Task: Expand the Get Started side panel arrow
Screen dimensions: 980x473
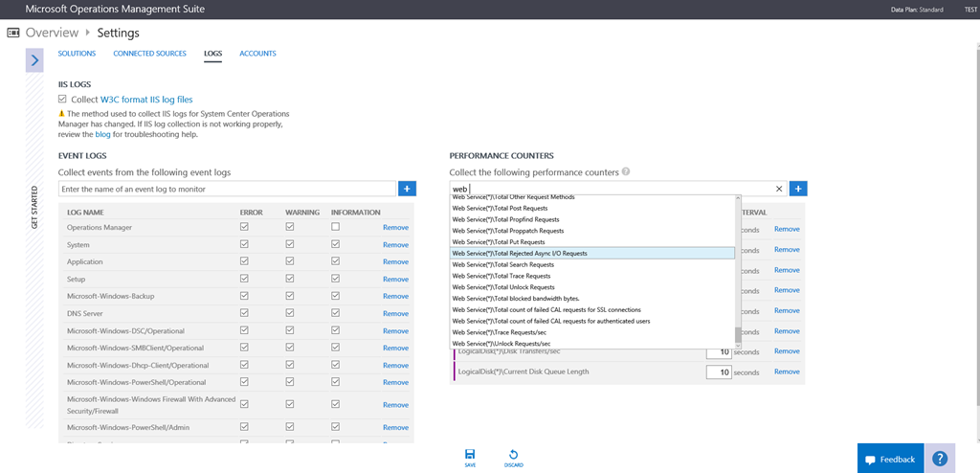Action: (x=34, y=60)
